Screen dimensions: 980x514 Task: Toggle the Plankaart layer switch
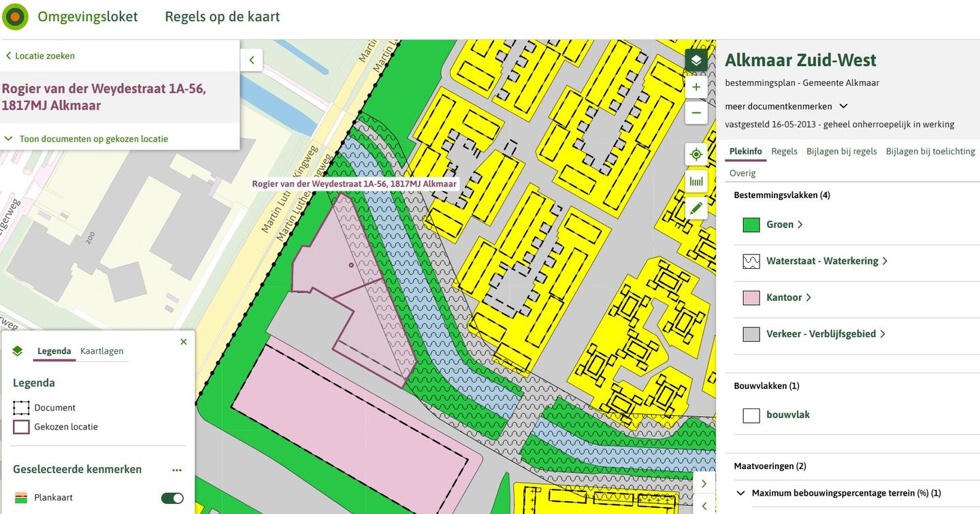[172, 498]
